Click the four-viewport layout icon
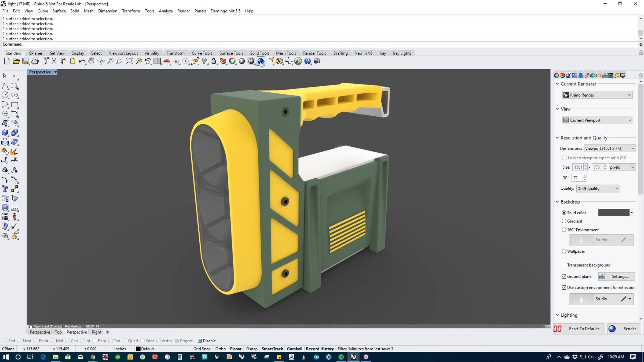This screenshot has height=362, width=644. 157,61
